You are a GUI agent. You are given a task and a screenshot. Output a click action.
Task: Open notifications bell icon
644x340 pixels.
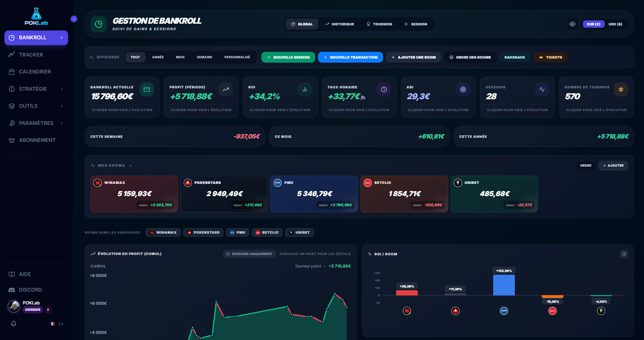pos(14,324)
